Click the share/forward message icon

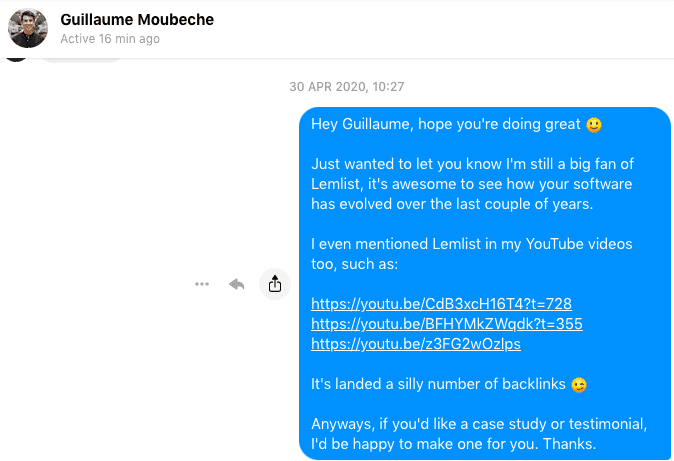click(275, 284)
